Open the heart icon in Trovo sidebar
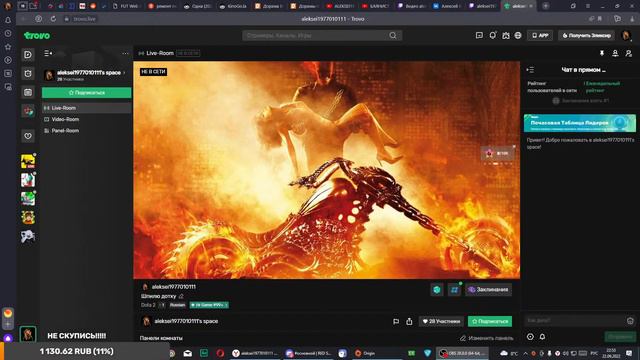 [28, 136]
